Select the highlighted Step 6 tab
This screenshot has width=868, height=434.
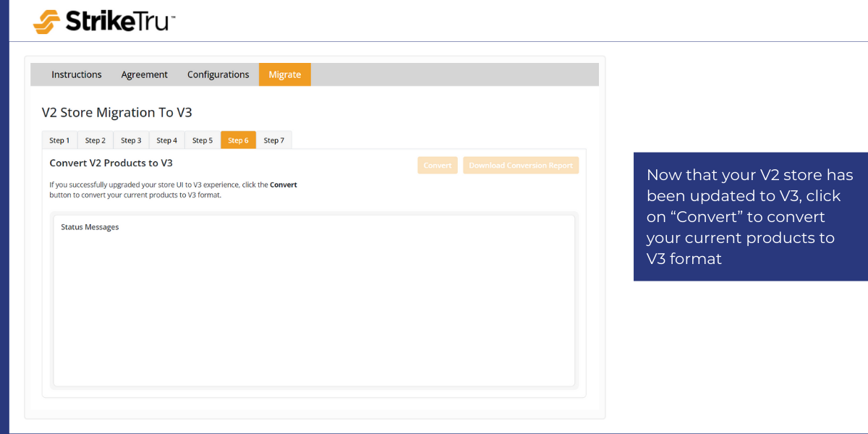pyautogui.click(x=238, y=140)
